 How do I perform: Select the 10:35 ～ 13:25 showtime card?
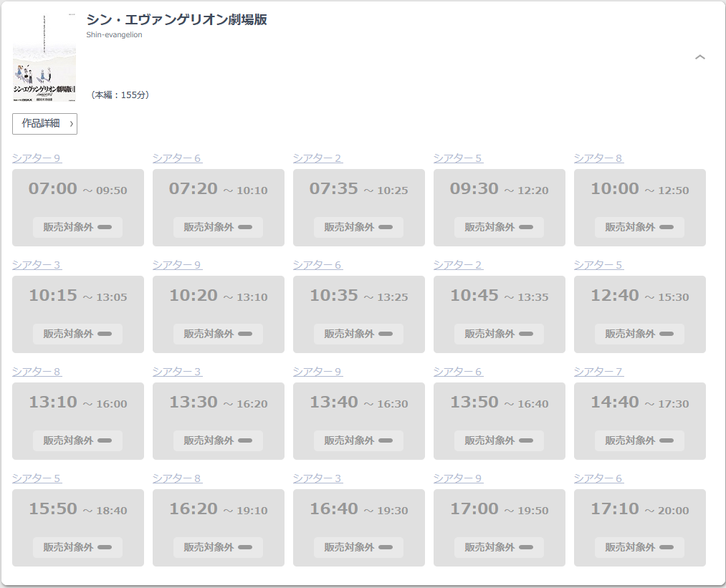(359, 314)
